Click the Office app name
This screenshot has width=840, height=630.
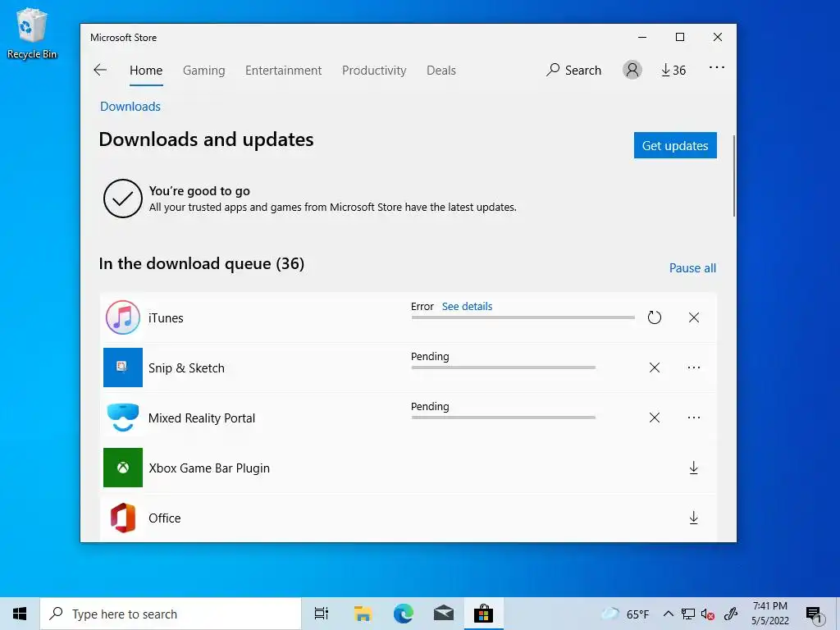point(164,518)
